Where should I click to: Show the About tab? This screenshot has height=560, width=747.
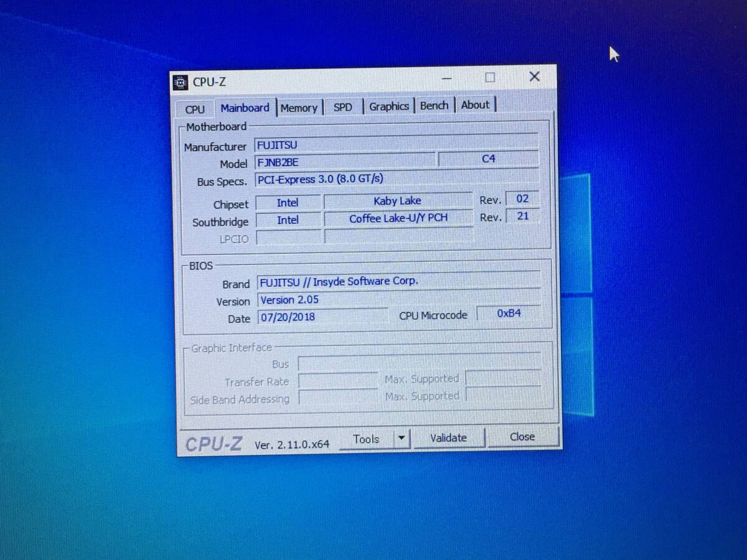coord(476,105)
